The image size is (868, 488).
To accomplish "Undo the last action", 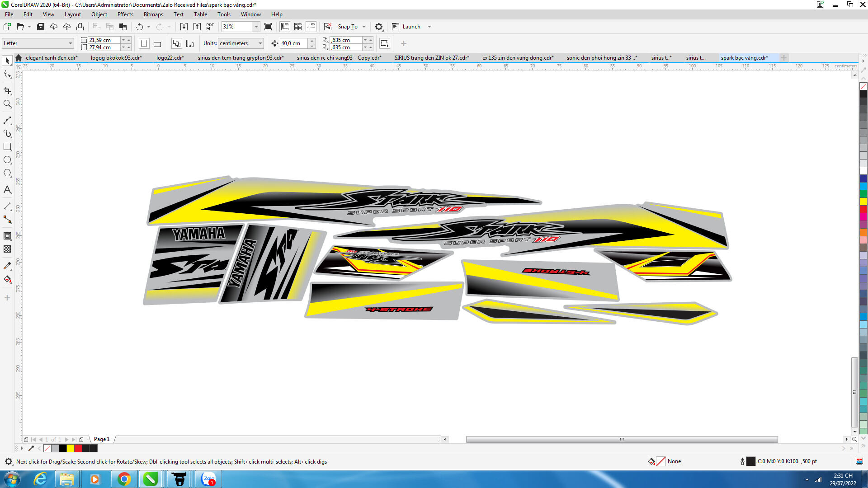I will [140, 27].
